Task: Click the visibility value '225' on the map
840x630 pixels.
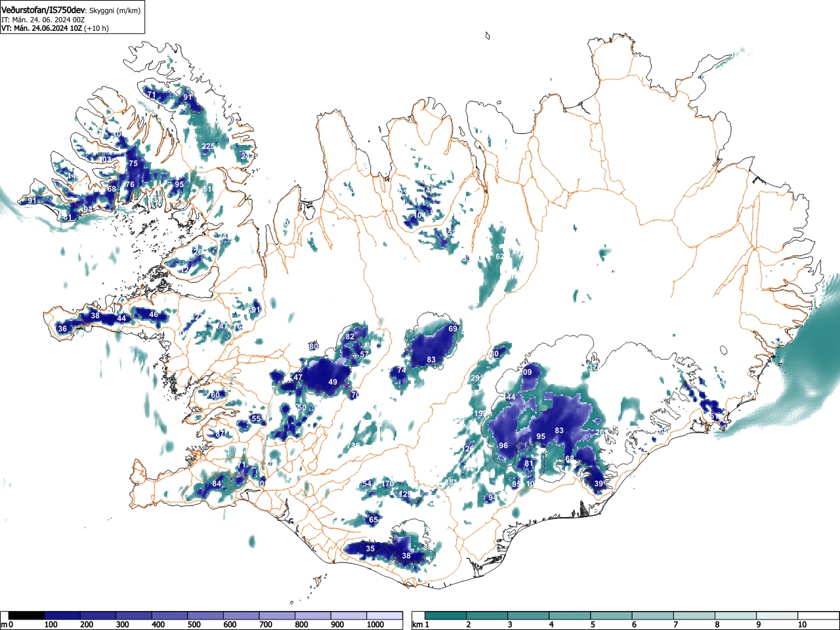Action: (x=207, y=146)
